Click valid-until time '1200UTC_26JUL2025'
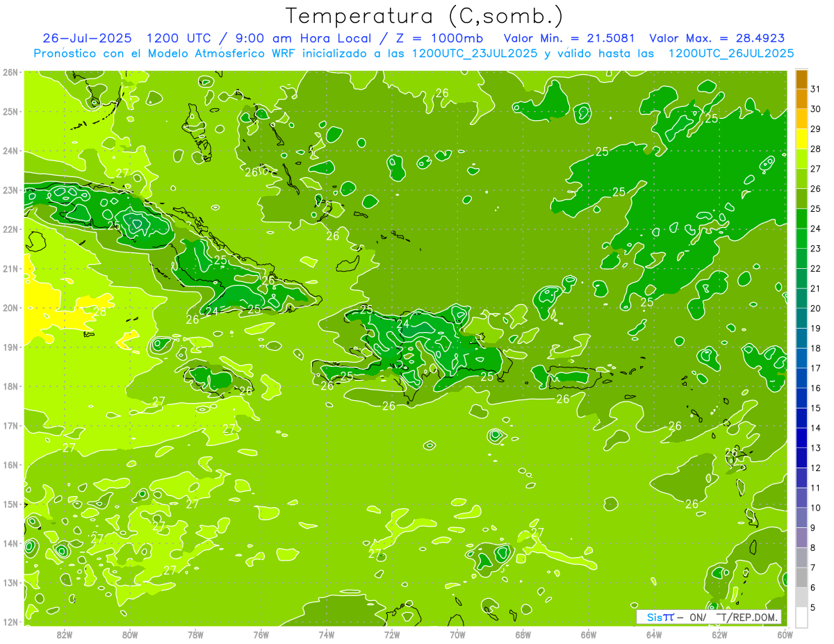The height and width of the screenshot is (644, 834). pos(731,53)
